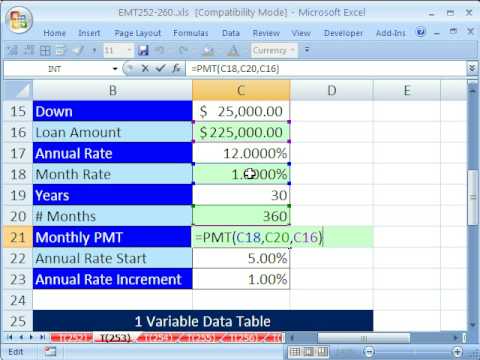Click column D header

[331, 90]
